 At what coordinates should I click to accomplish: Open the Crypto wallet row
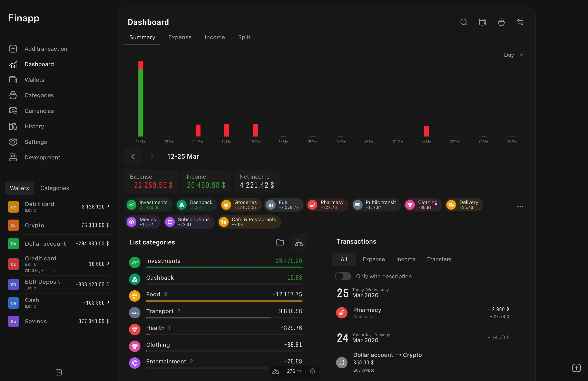[58, 225]
